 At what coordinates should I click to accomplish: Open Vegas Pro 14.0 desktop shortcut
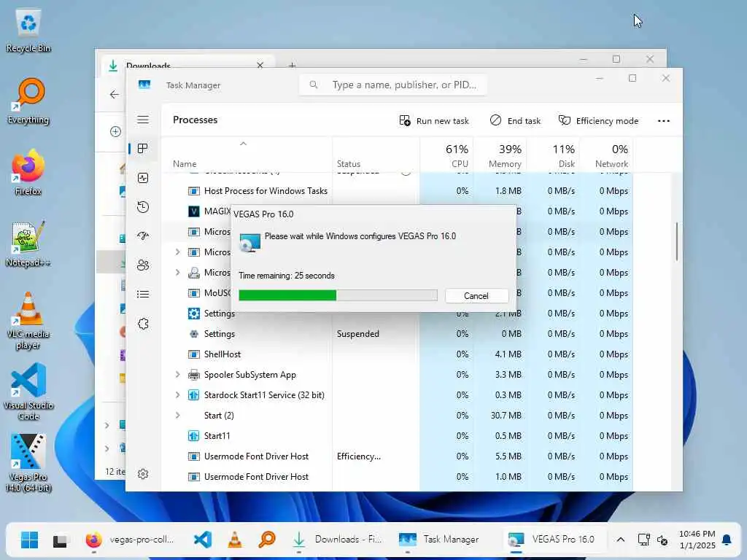28,463
